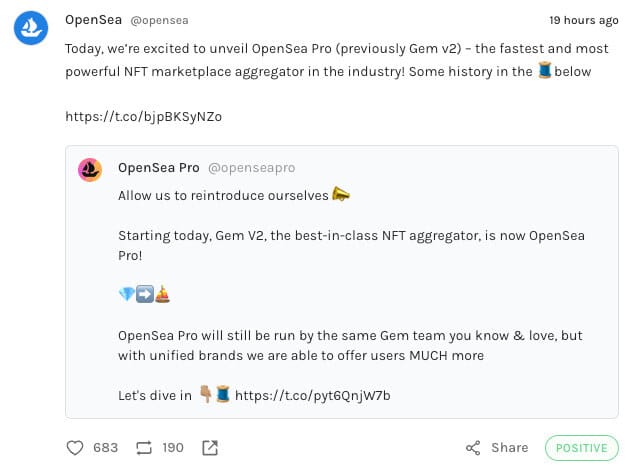Open the https://t.co/pyt6QnjW7b link

click(x=312, y=395)
